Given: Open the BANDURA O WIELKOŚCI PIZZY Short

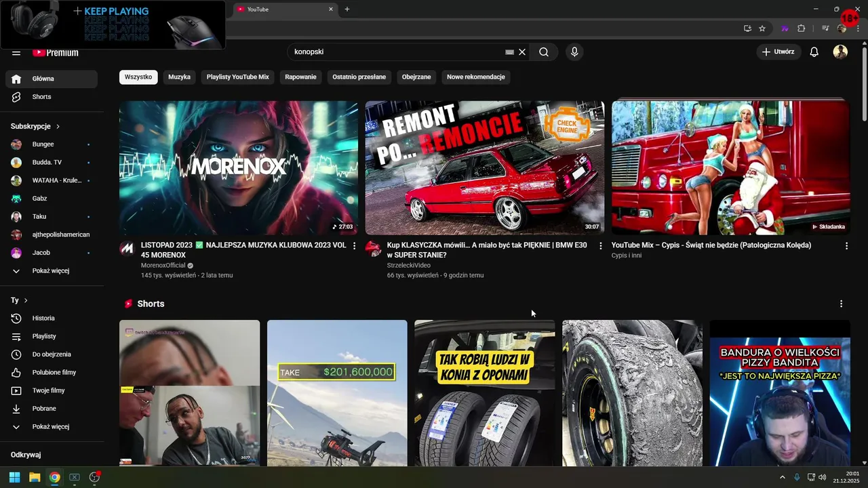Looking at the screenshot, I should pos(780,393).
